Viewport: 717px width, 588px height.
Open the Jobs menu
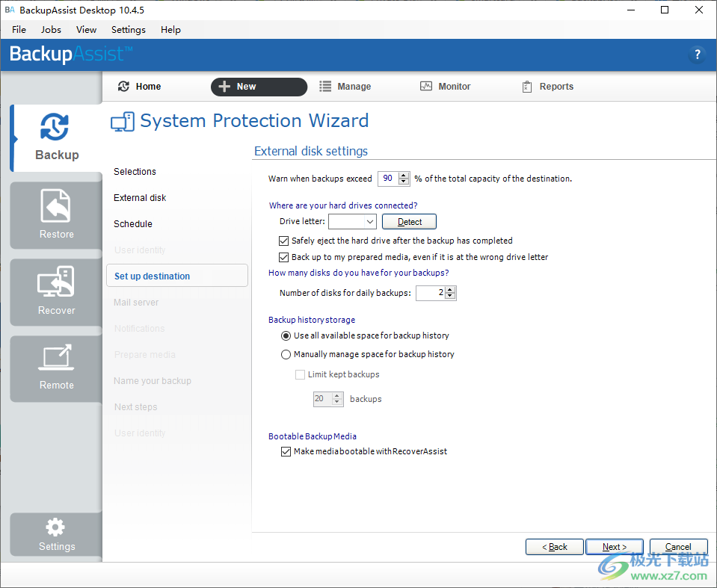(51, 30)
